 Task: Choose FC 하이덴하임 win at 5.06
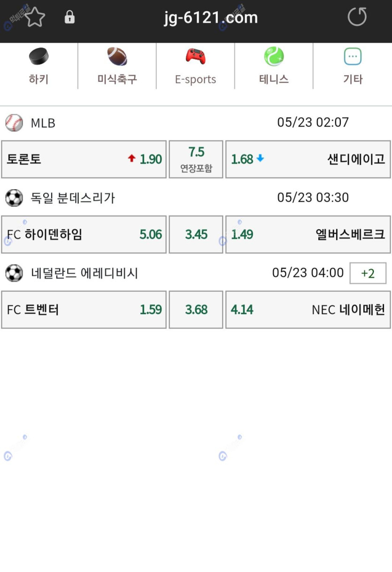(84, 234)
